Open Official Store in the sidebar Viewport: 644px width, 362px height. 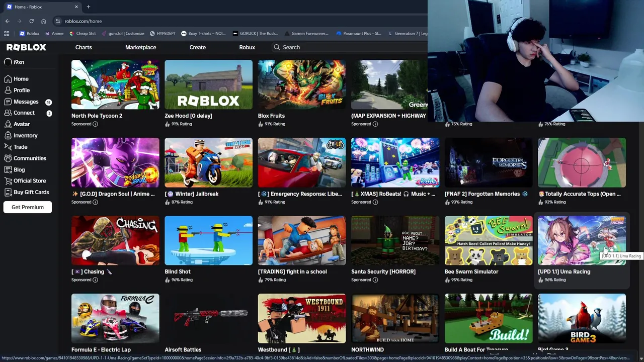pyautogui.click(x=25, y=181)
